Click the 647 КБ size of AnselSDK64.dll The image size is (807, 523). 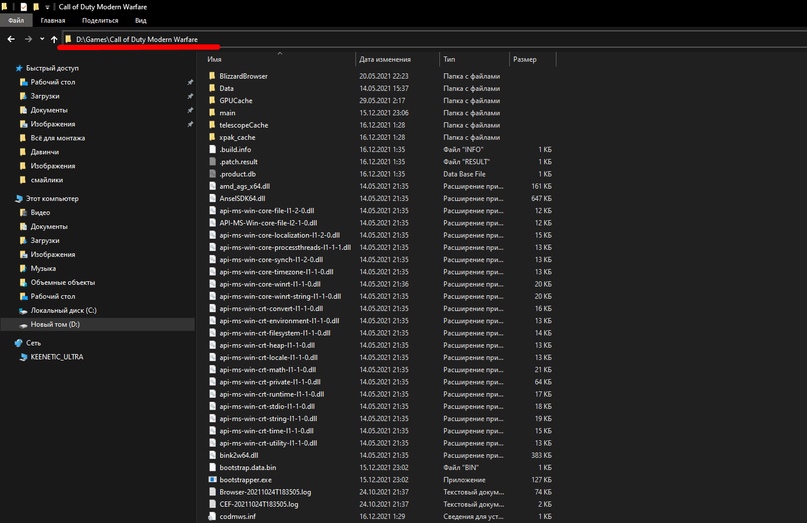[541, 198]
